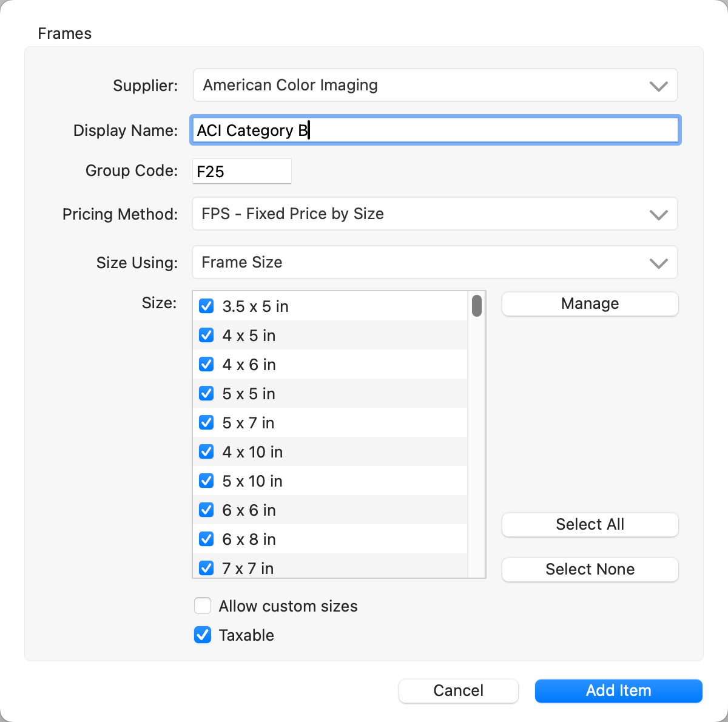Toggle the 5 x 7 in checkbox
This screenshot has width=728, height=722.
click(206, 423)
